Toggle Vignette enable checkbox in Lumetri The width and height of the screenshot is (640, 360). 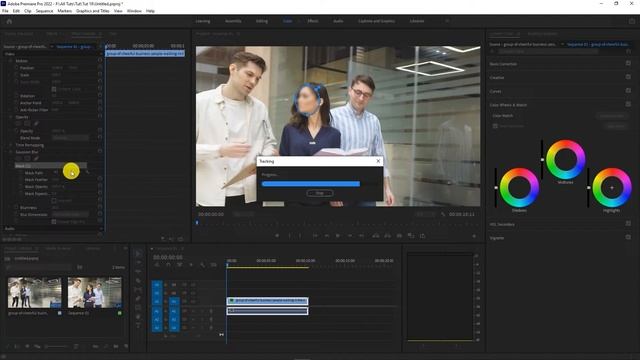[x=628, y=237]
